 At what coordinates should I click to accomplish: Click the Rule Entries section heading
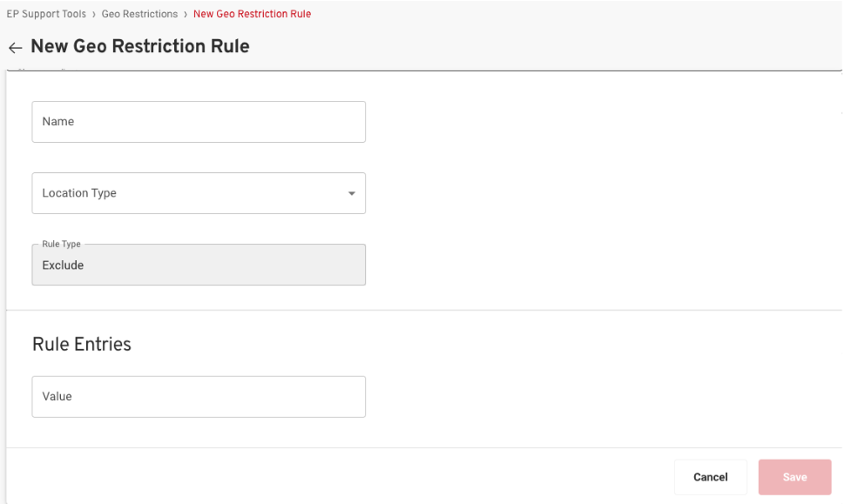pyautogui.click(x=82, y=344)
